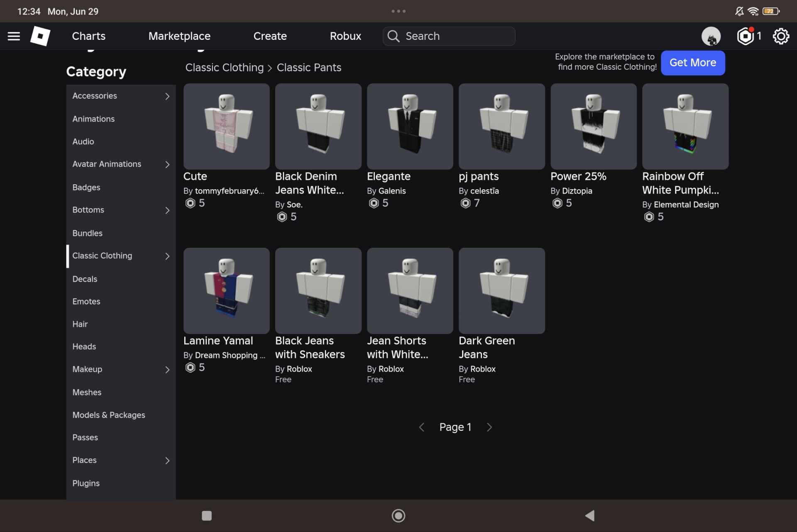Click the Classic Pants breadcrumb
The width and height of the screenshot is (797, 532).
[x=309, y=68]
